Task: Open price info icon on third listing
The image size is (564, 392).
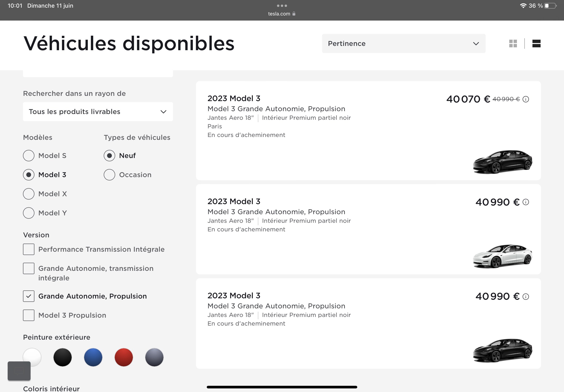Action: [526, 297]
